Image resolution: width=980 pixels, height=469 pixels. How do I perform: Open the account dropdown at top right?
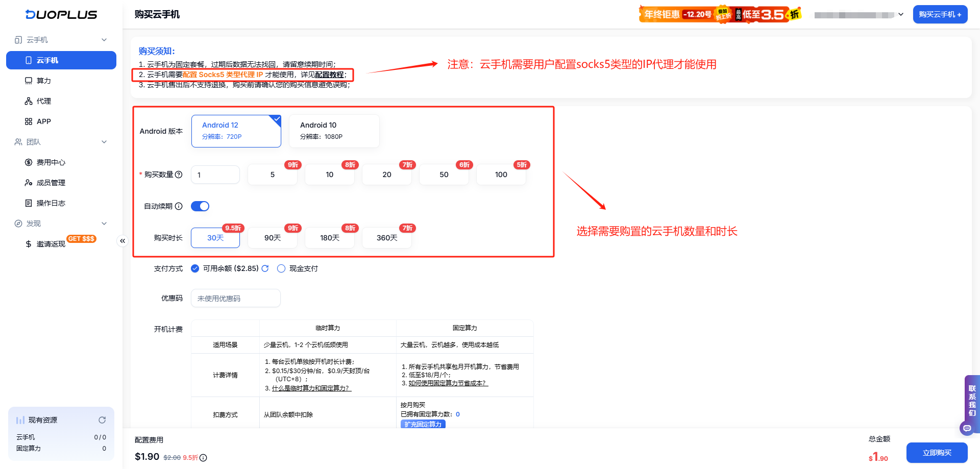901,14
